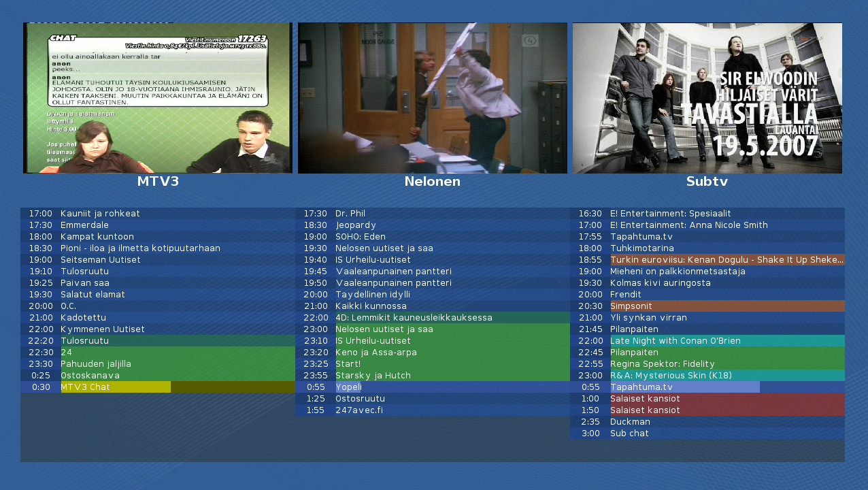Select the Subtv channel label
Image resolution: width=868 pixels, height=490 pixels.
[707, 182]
